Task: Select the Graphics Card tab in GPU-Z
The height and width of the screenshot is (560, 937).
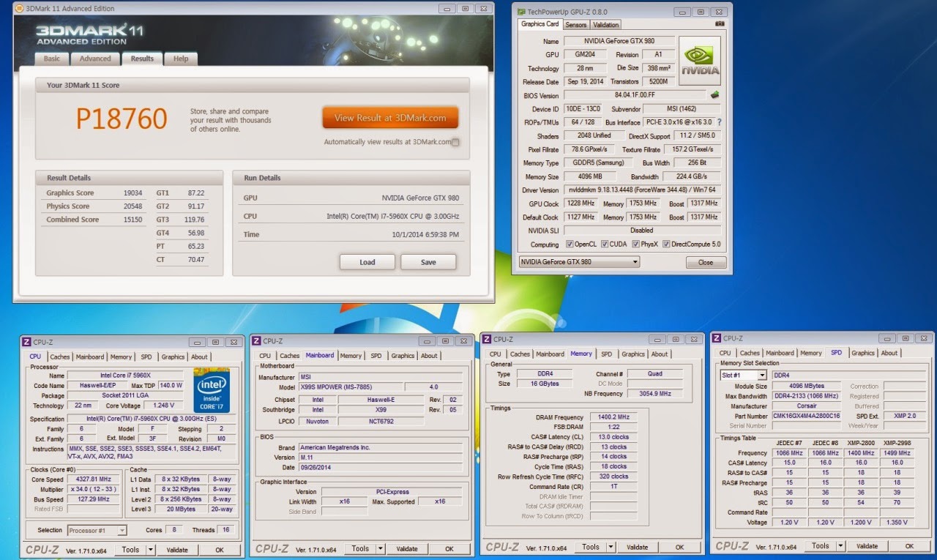Action: click(x=540, y=24)
